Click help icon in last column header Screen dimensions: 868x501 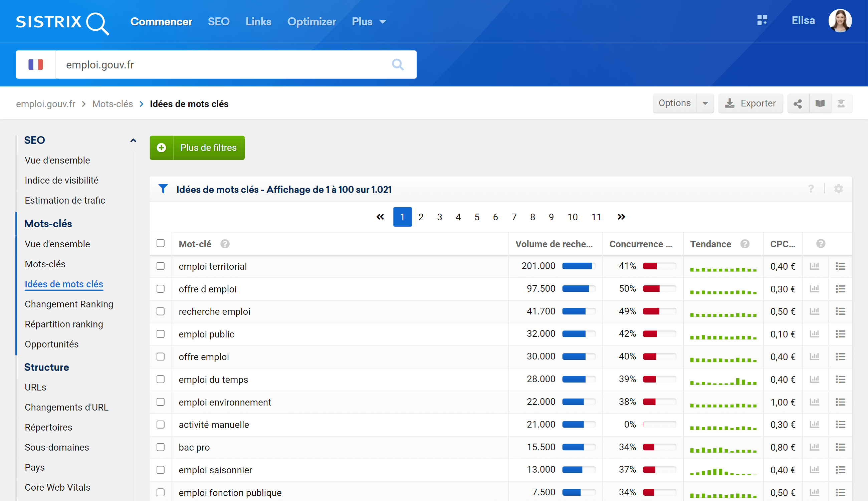[x=821, y=244]
